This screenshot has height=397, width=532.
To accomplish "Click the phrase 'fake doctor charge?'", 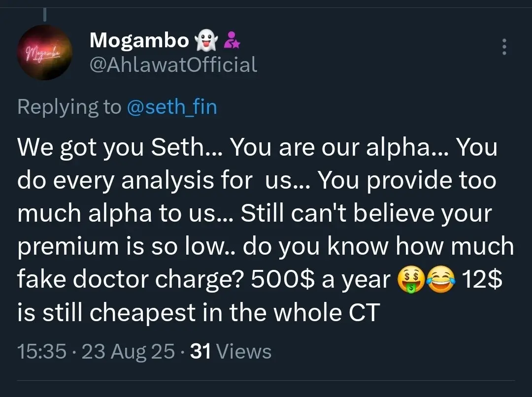I will tap(131, 280).
